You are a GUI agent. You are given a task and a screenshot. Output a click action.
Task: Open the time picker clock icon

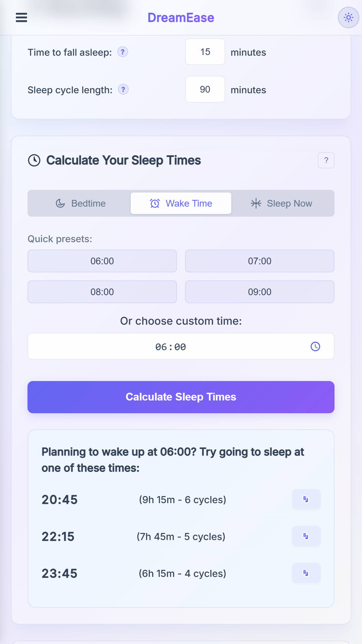[315, 346]
